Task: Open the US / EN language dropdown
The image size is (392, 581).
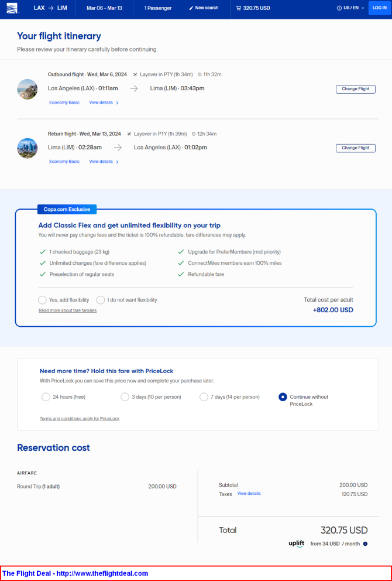Action: (350, 8)
